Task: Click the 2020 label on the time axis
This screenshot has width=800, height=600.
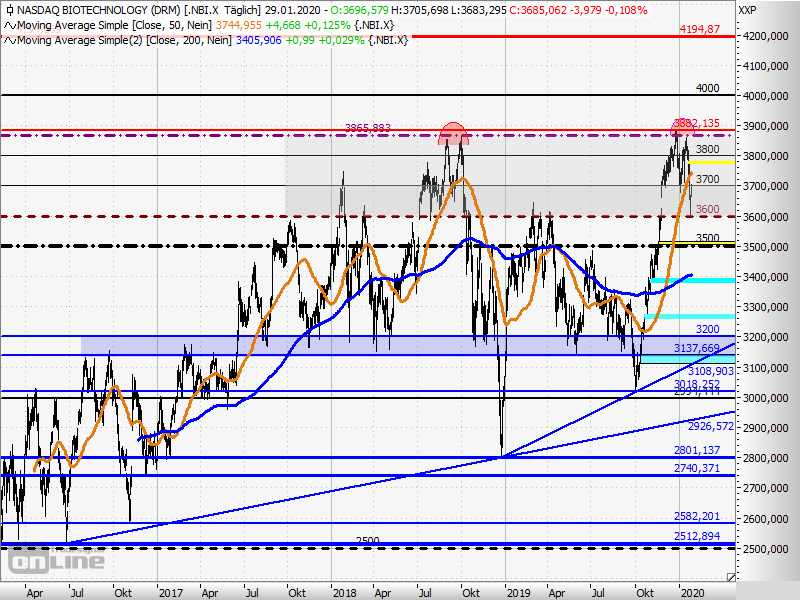Action: pyautogui.click(x=692, y=593)
